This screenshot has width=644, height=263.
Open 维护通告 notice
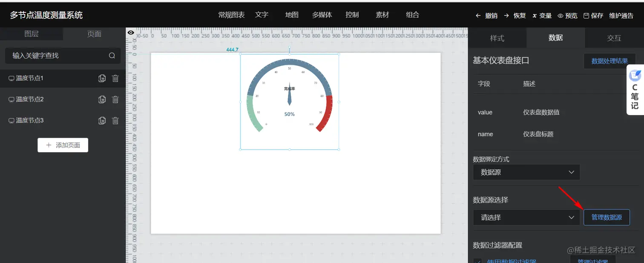point(621,15)
